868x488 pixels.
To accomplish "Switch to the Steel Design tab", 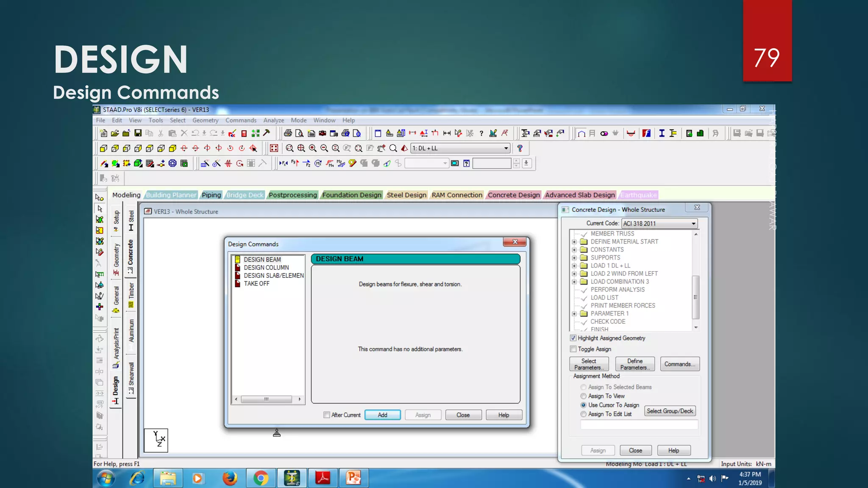I will coord(406,195).
